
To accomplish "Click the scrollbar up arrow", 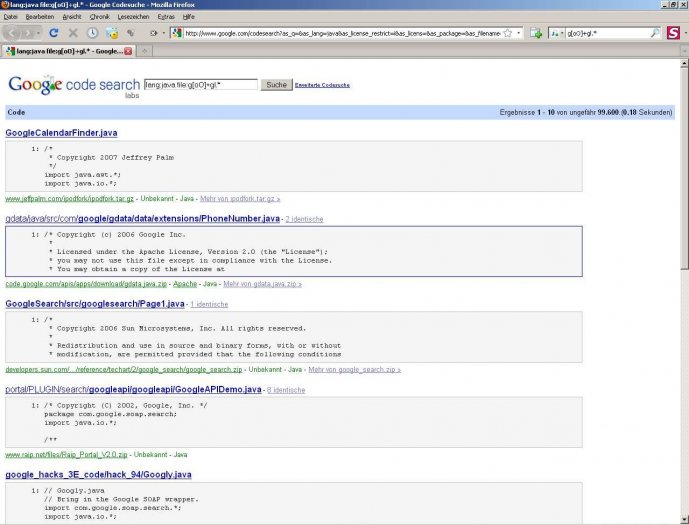I will pos(684,64).
